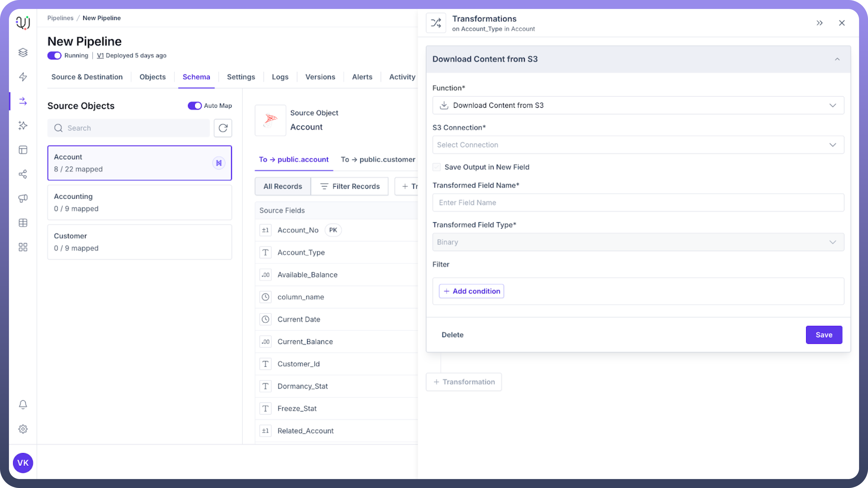
Task: Open the share nodes sidebar icon
Action: (x=23, y=174)
